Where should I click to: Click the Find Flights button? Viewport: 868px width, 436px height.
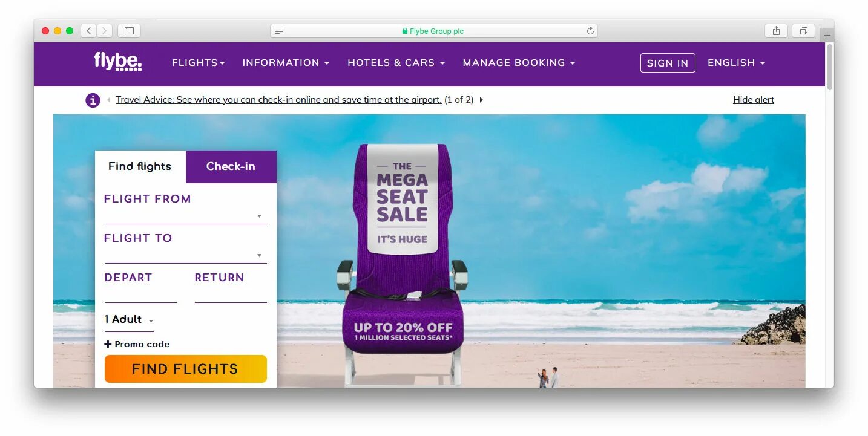click(x=185, y=369)
